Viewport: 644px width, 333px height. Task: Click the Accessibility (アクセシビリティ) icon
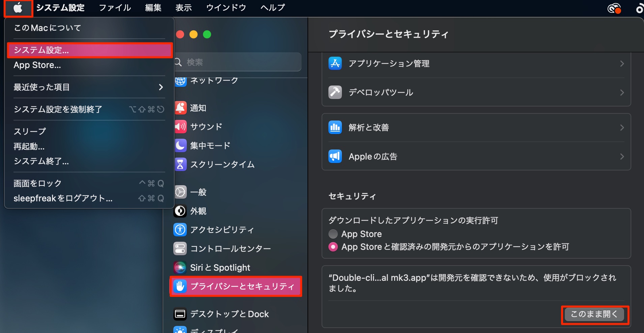[180, 230]
